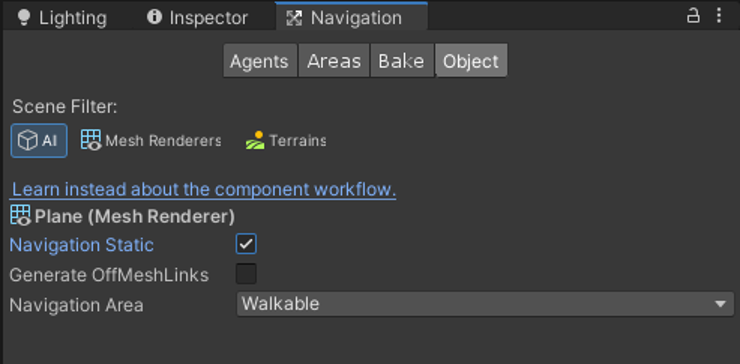Enable the Generate OffMeshLinks checkbox
Screen dimensions: 740x364
pos(246,274)
